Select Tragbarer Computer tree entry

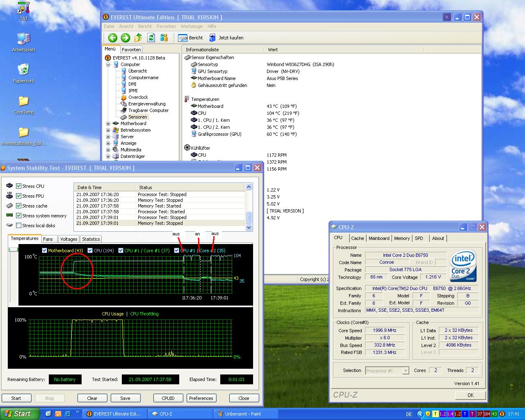pos(148,110)
